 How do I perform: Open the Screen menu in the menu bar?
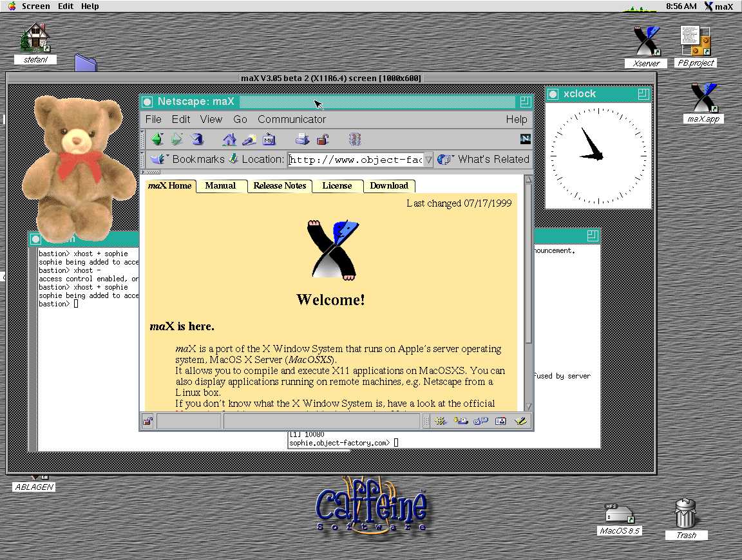(x=35, y=6)
